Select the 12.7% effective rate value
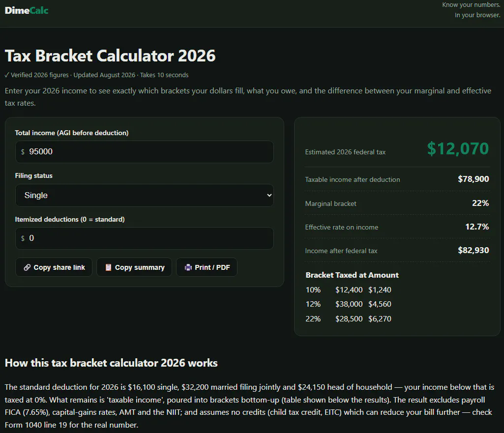Screen dimensions: 504x433 (x=477, y=227)
